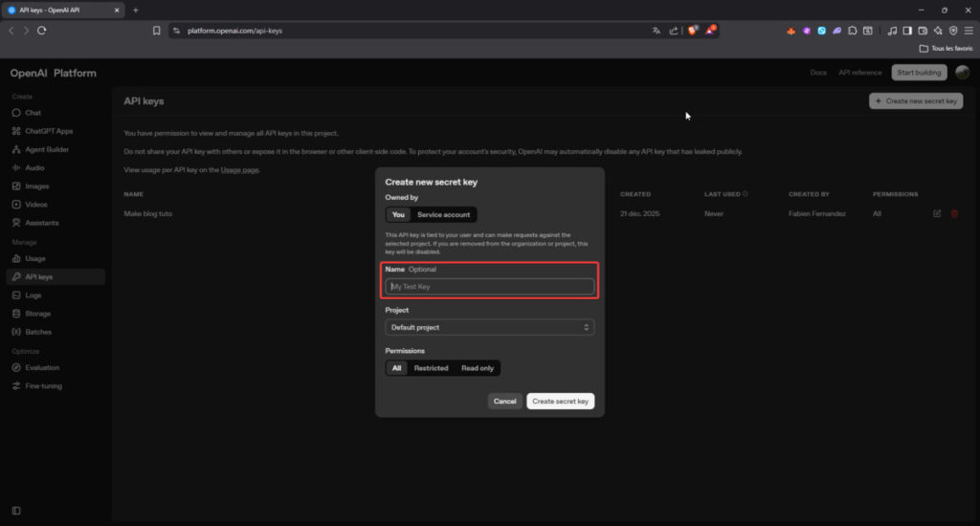This screenshot has height=526, width=980.
Task: Click the browser reload icon
Action: pos(42,31)
